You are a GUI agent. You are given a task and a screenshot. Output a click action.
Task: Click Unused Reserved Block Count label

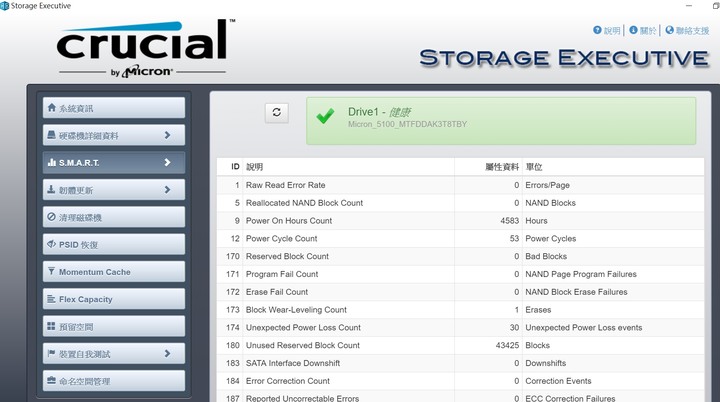(303, 345)
